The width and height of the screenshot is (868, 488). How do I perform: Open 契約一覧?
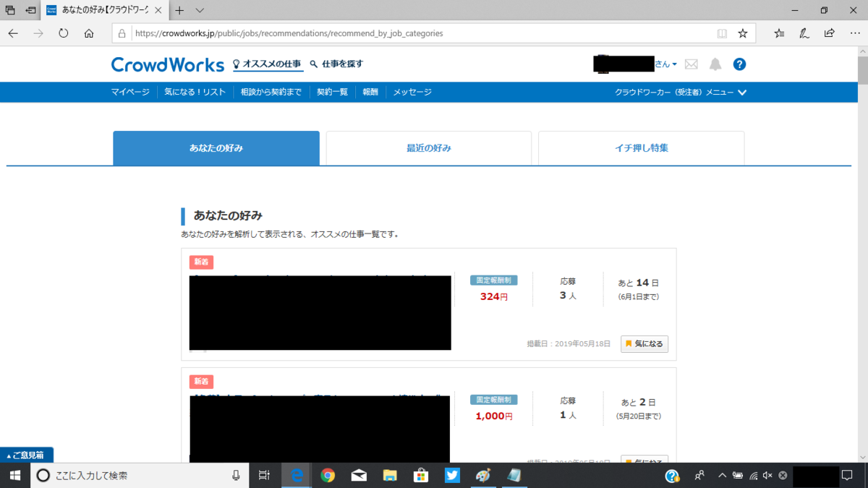pos(332,92)
